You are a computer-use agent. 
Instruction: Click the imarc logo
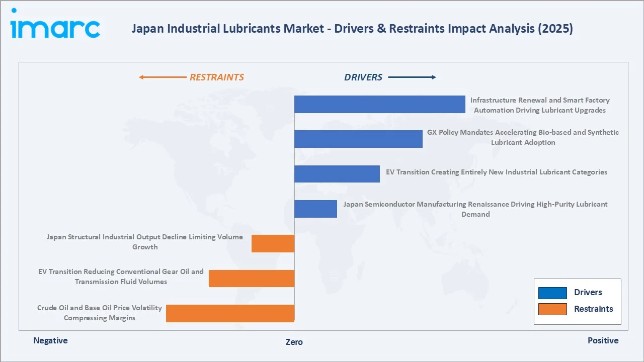coord(55,23)
